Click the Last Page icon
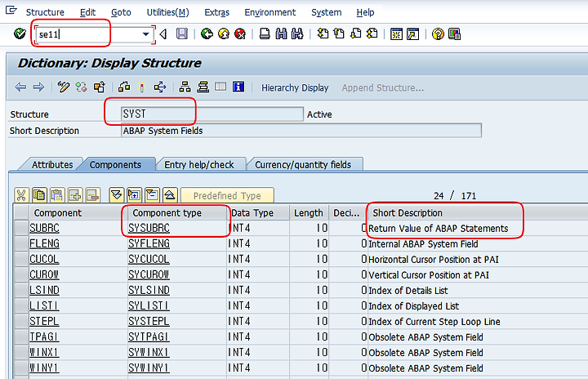Image resolution: width=588 pixels, height=379 pixels. tap(372, 34)
